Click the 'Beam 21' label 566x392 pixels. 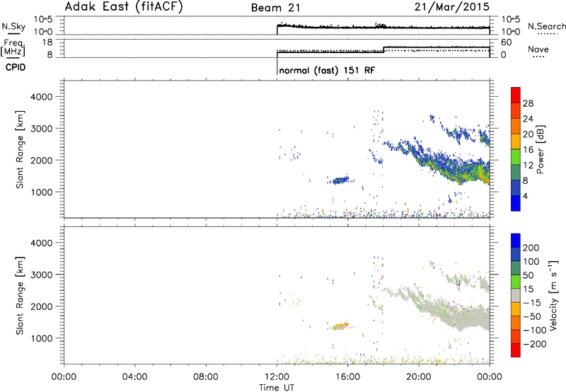276,8
